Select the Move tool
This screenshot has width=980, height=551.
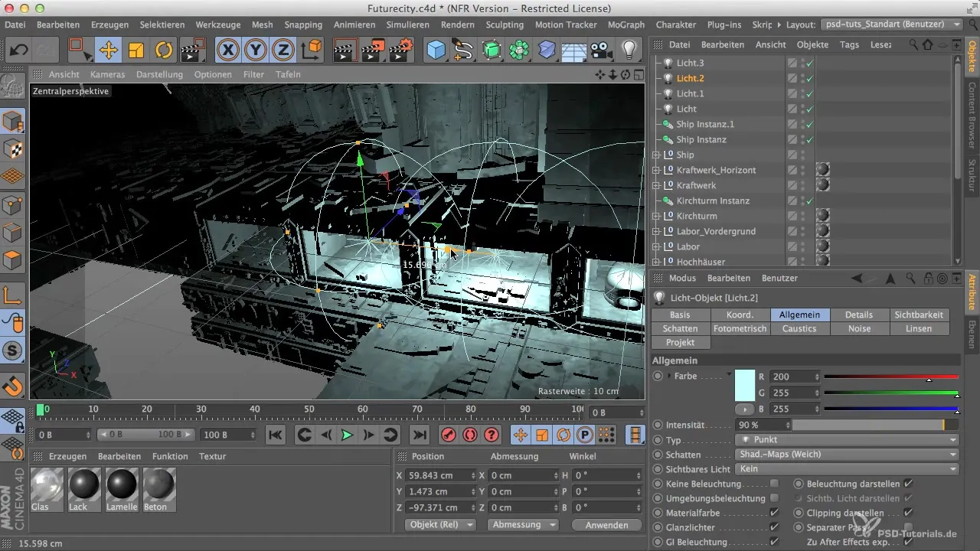[108, 51]
